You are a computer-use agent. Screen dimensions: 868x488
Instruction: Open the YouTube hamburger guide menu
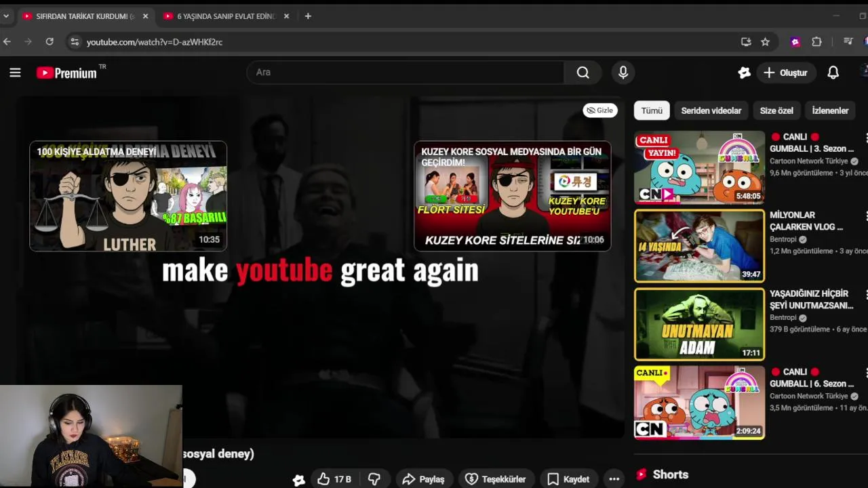15,73
